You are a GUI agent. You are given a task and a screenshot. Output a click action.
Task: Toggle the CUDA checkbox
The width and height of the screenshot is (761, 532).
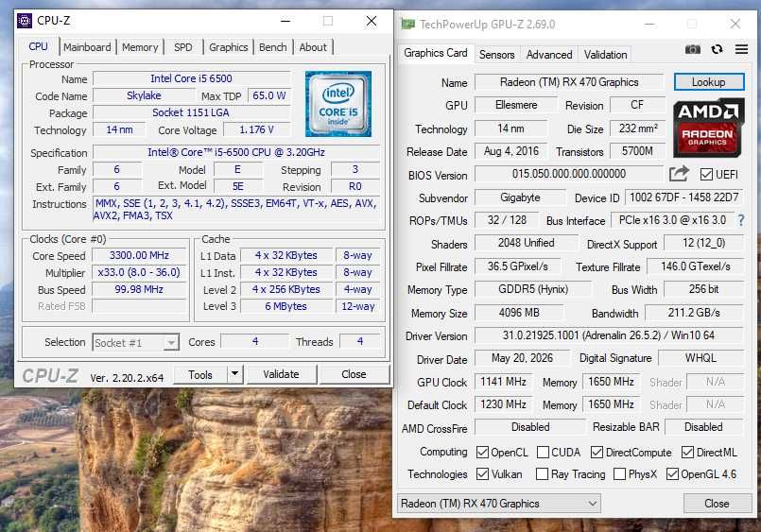click(x=543, y=453)
